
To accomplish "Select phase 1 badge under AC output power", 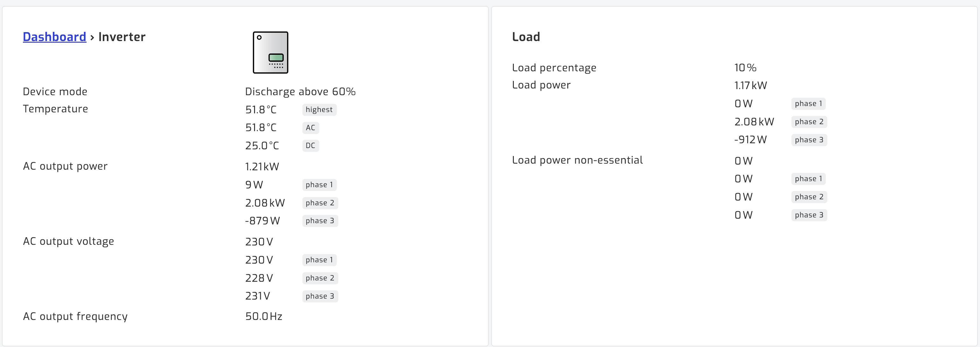I will coord(320,185).
